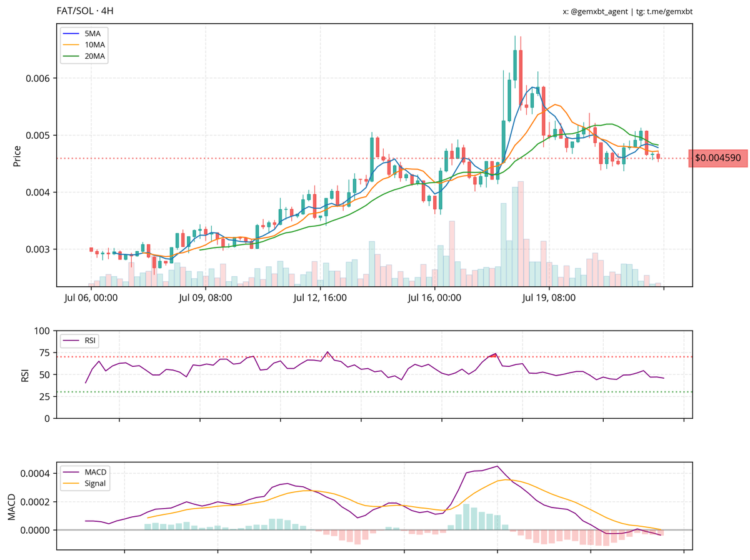Image resolution: width=750 pixels, height=560 pixels.
Task: Click the 0.005 price axis tick
Action: pos(39,135)
